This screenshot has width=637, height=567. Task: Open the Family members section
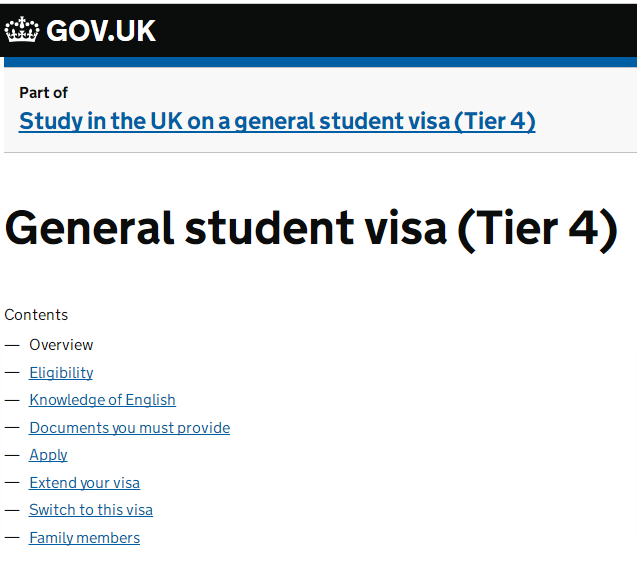click(x=84, y=538)
